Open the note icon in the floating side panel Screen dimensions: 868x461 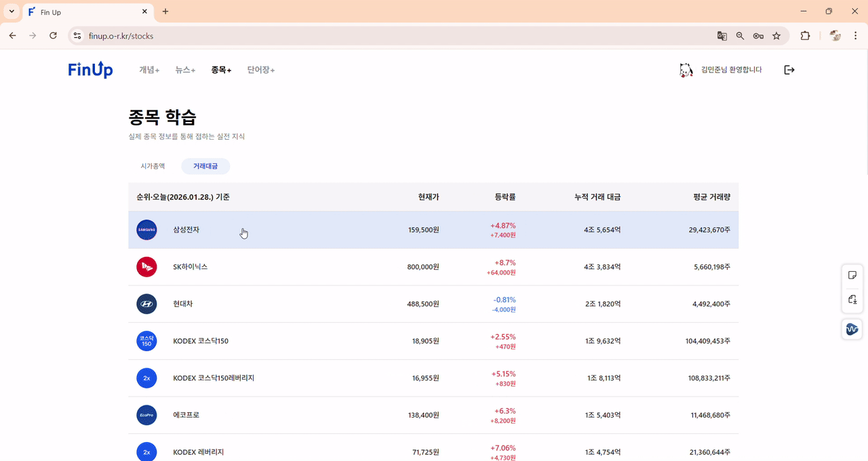point(852,275)
